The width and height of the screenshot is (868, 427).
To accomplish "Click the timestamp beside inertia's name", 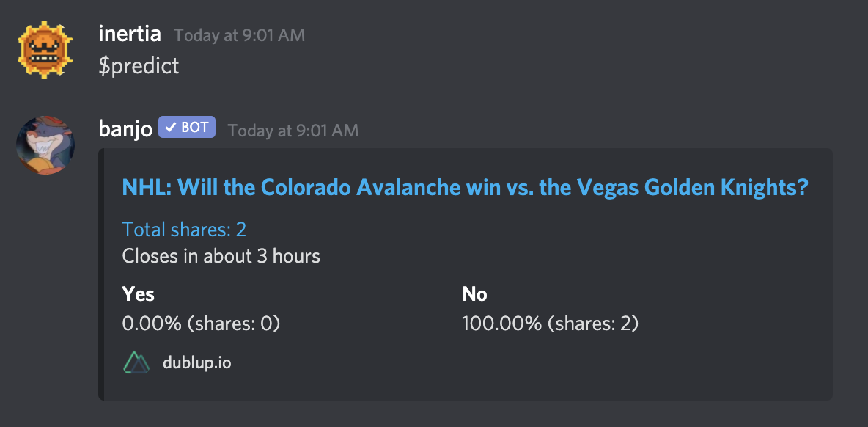I will [239, 34].
